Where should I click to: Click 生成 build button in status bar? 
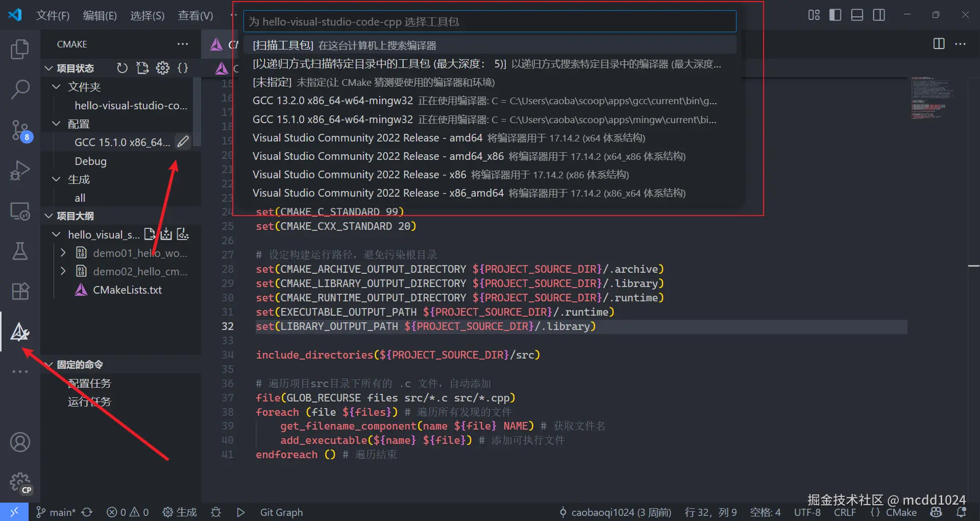(180, 512)
